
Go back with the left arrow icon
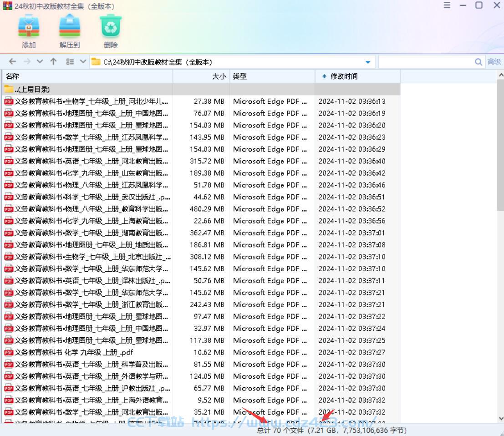pos(13,61)
